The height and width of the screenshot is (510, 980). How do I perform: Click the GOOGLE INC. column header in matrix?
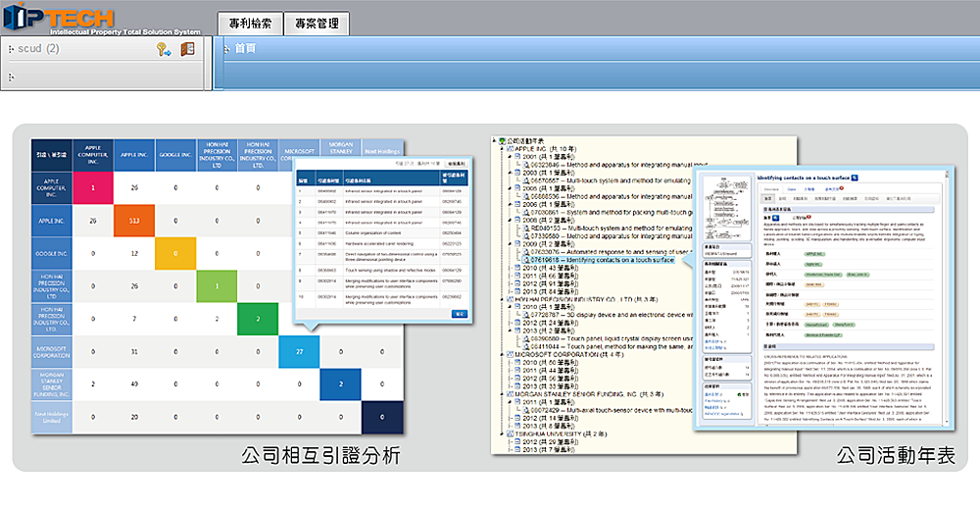[175, 155]
